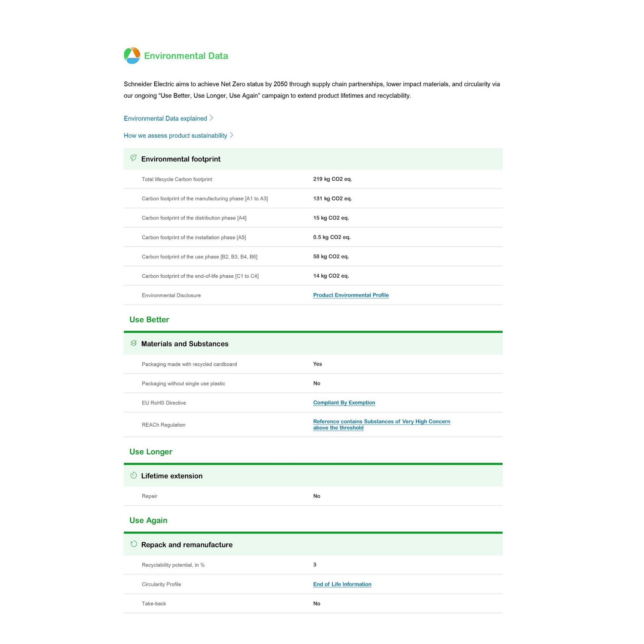Click the Use Better heading
644x644 pixels.
pyautogui.click(x=149, y=319)
